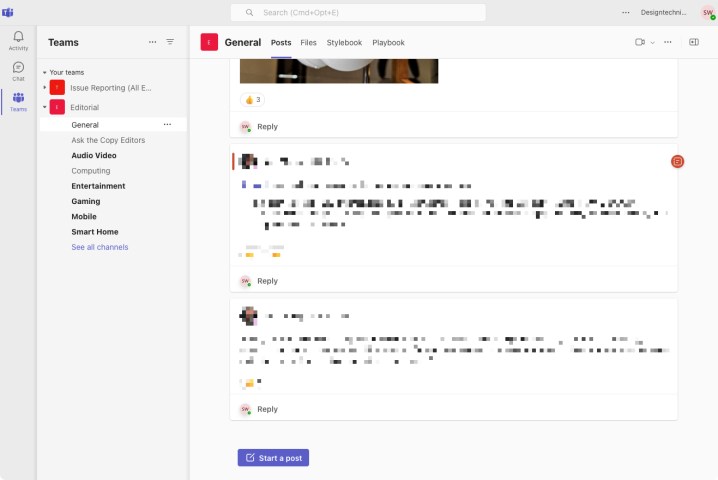Reply to the last post in channel
The width and height of the screenshot is (718, 480).
[267, 409]
